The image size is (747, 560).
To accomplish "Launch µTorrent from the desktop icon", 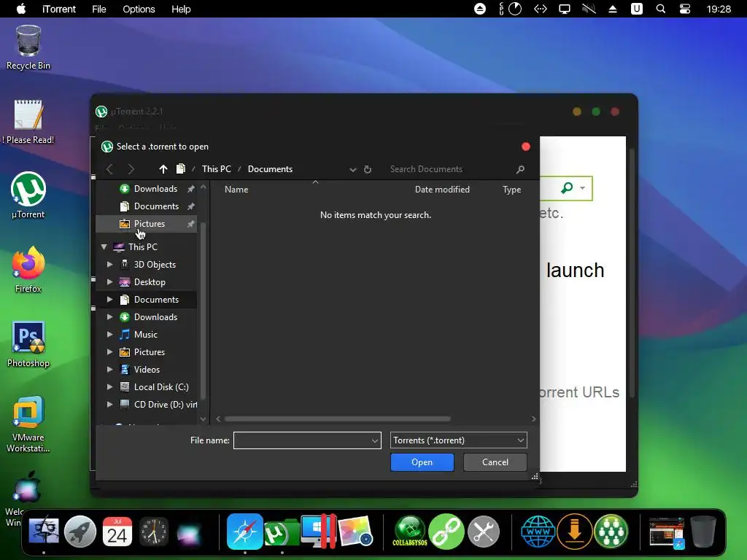I will pyautogui.click(x=28, y=195).
